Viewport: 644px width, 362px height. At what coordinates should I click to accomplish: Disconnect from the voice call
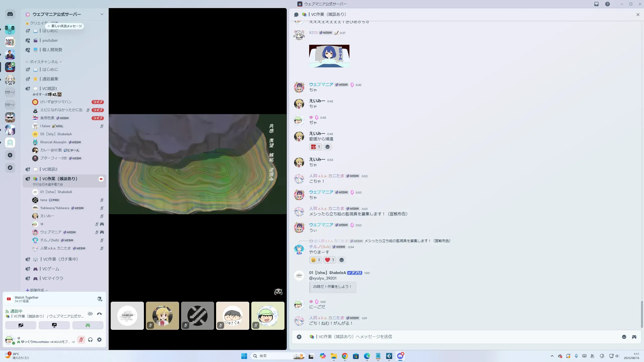click(99, 314)
